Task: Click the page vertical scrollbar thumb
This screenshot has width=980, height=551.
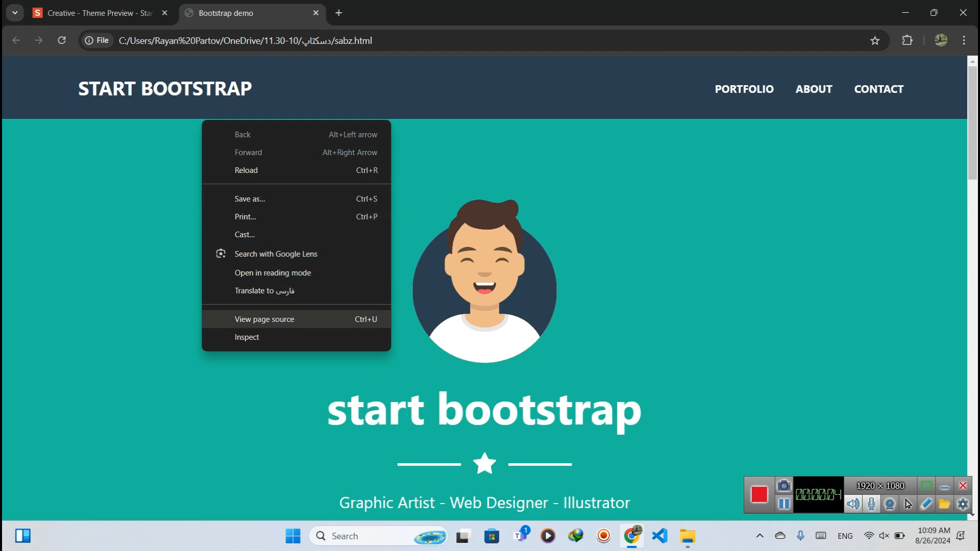Action: click(x=972, y=122)
